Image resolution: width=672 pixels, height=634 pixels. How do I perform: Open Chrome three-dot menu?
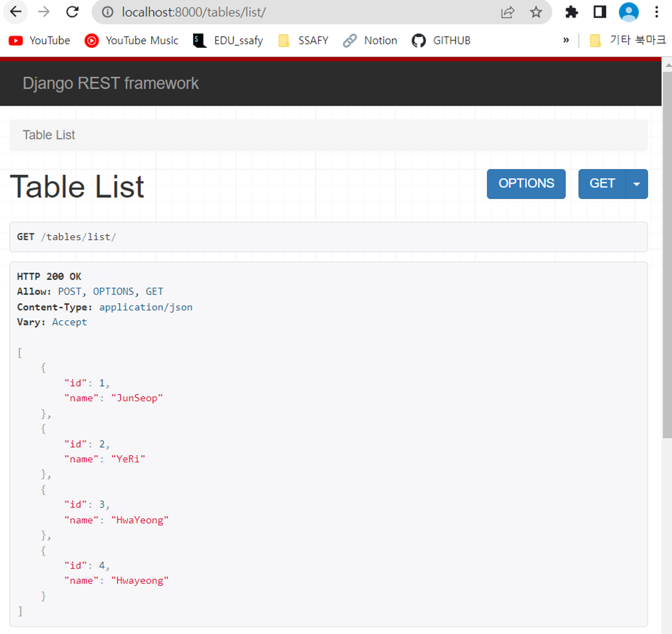[657, 12]
